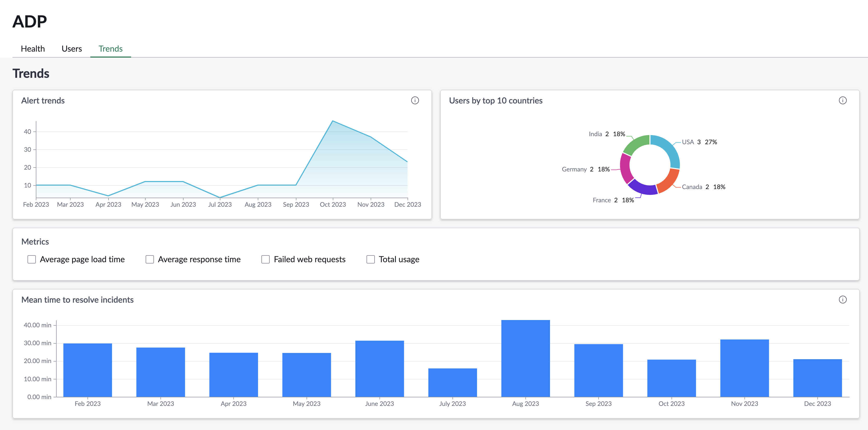The height and width of the screenshot is (430, 868).
Task: Check the Failed web requests metric
Action: (266, 259)
